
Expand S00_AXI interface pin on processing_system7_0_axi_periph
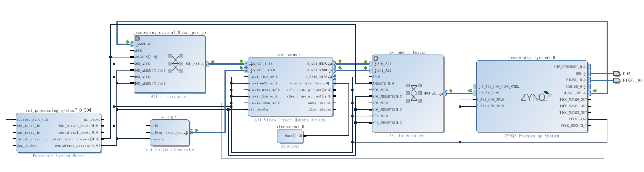[x=137, y=44]
